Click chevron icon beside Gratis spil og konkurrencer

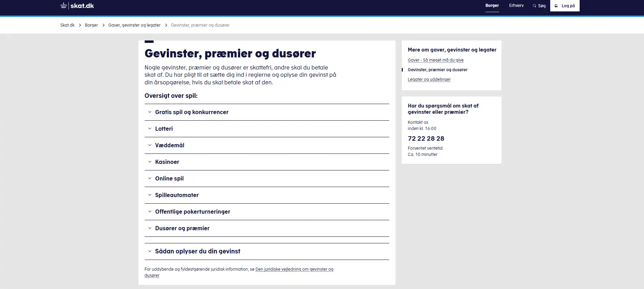click(x=150, y=112)
